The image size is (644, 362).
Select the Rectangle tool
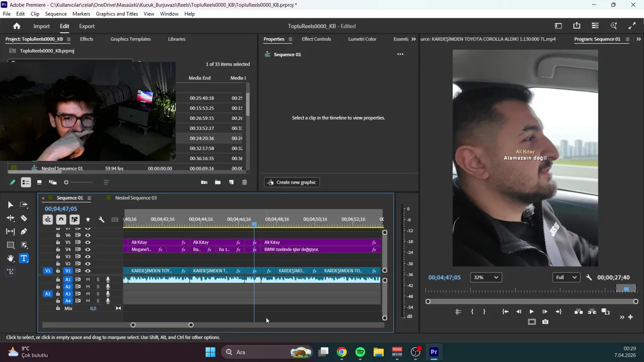11,245
